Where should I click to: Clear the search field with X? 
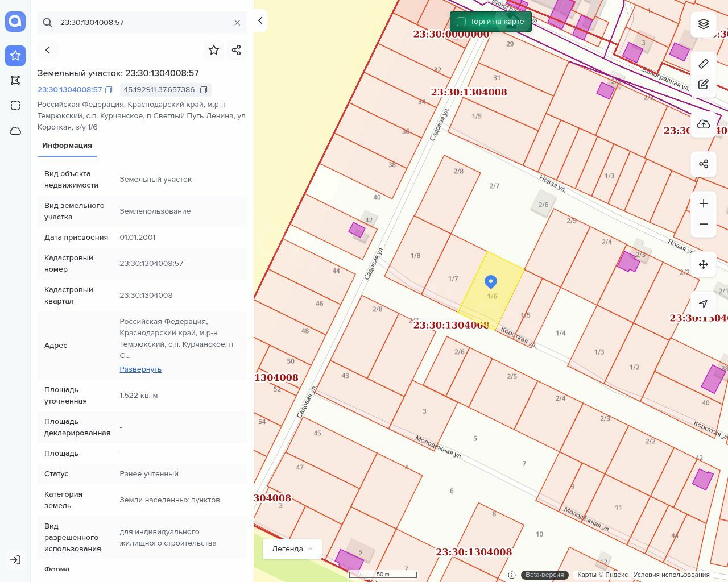coord(237,23)
